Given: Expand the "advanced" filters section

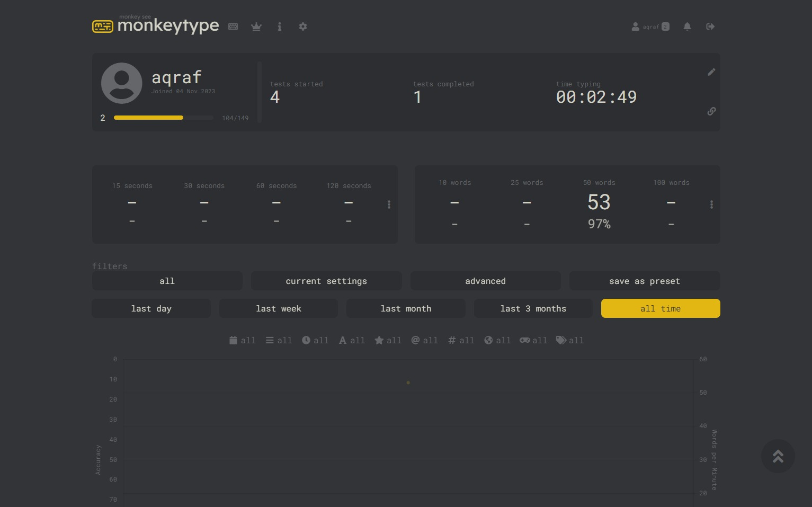Looking at the screenshot, I should (x=485, y=281).
